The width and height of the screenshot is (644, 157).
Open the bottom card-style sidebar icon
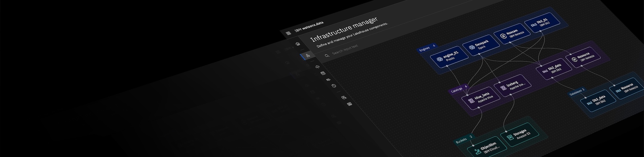(350, 104)
